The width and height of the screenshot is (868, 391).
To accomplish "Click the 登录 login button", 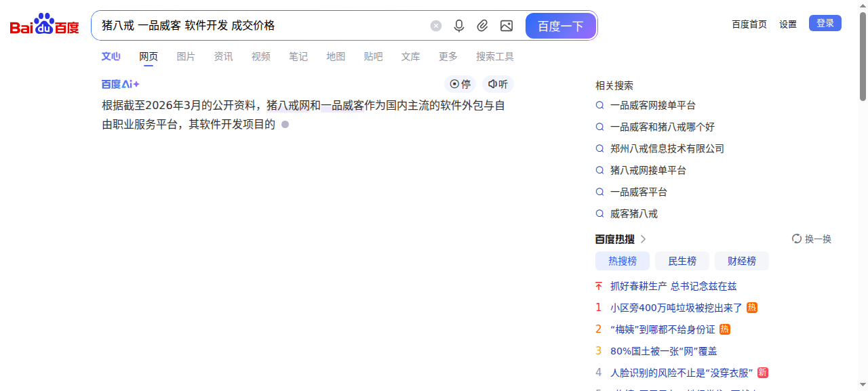I will 825,23.
